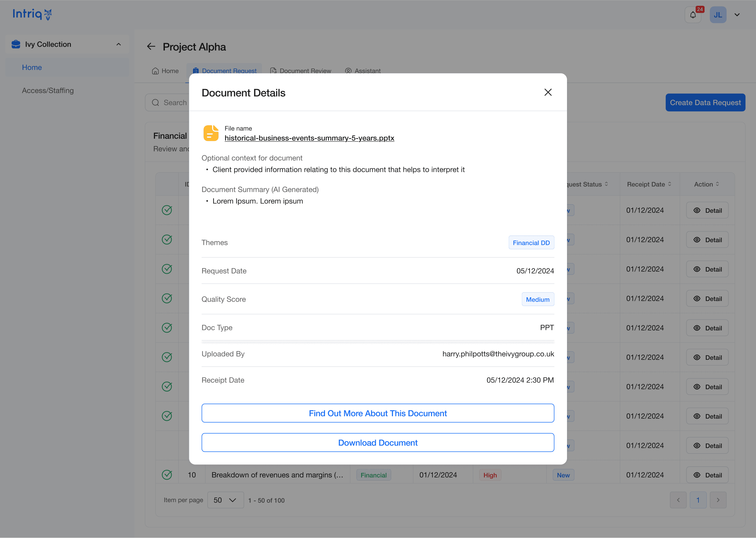Click Find Out More About This Document
This screenshot has height=538, width=756.
point(378,413)
